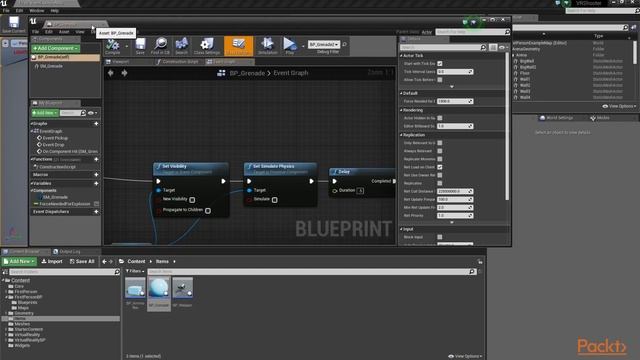Open the Window menu in main editor
Image resolution: width=640 pixels, height=360 pixels.
[x=37, y=11]
